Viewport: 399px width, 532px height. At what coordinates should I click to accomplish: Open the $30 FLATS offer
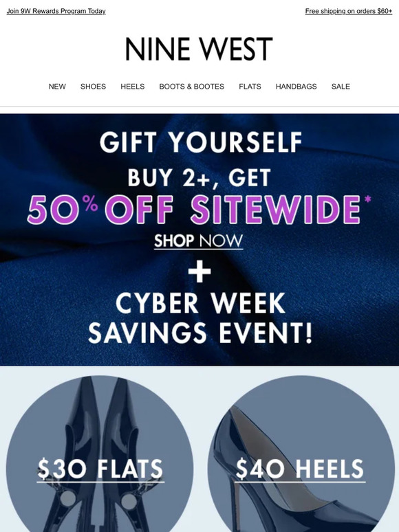100,469
